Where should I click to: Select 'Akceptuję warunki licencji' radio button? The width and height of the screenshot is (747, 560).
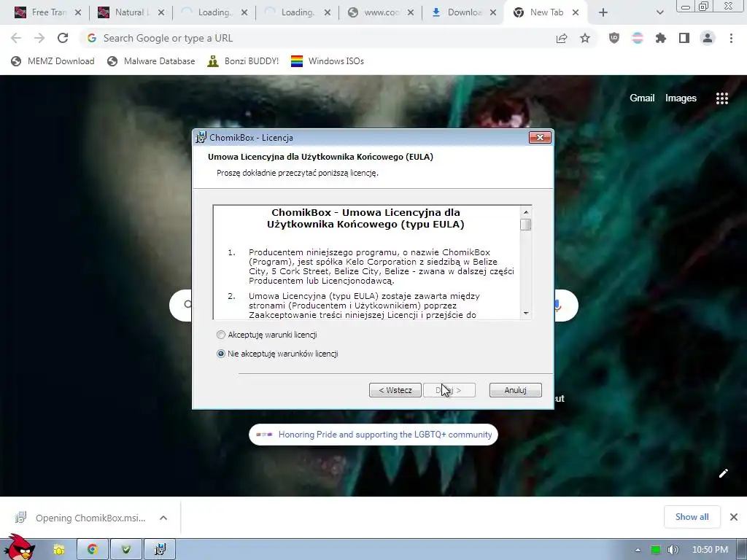tap(220, 335)
